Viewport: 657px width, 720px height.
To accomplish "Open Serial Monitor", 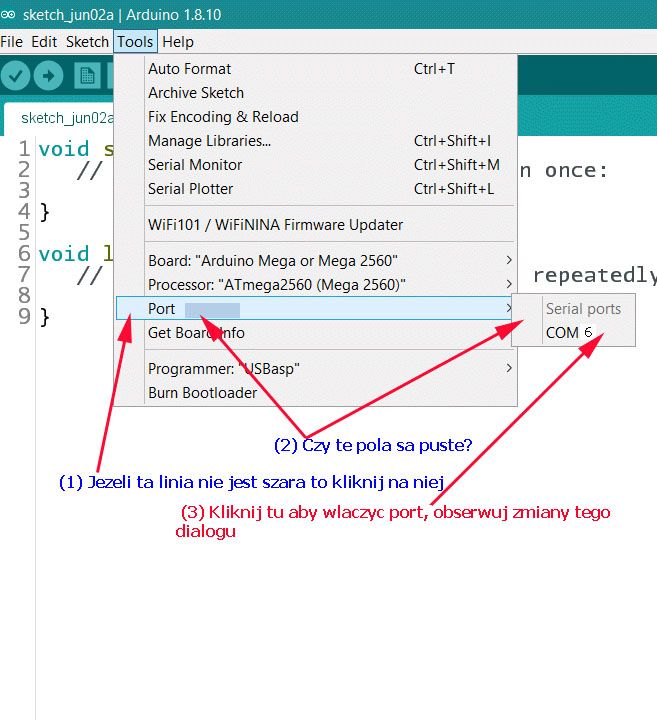I will 315,164.
